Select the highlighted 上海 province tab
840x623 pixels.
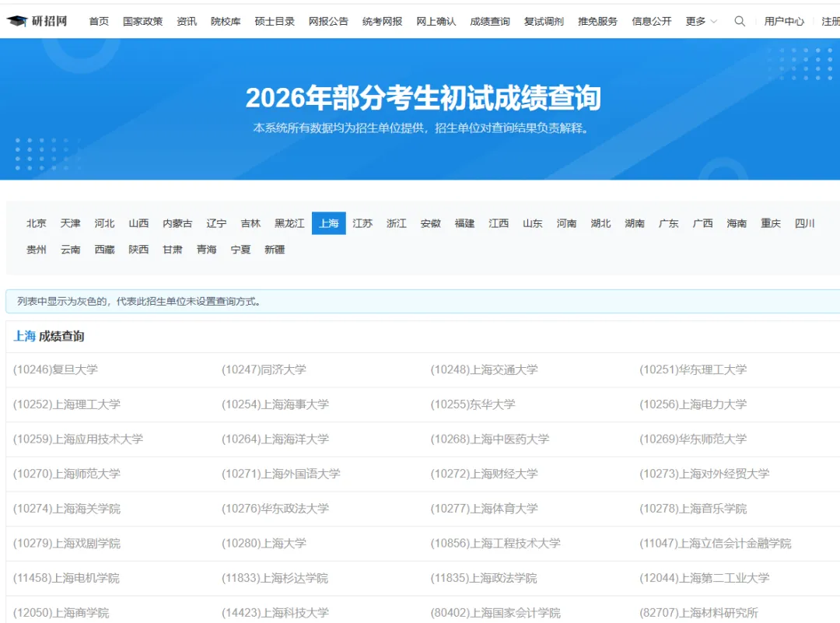328,223
